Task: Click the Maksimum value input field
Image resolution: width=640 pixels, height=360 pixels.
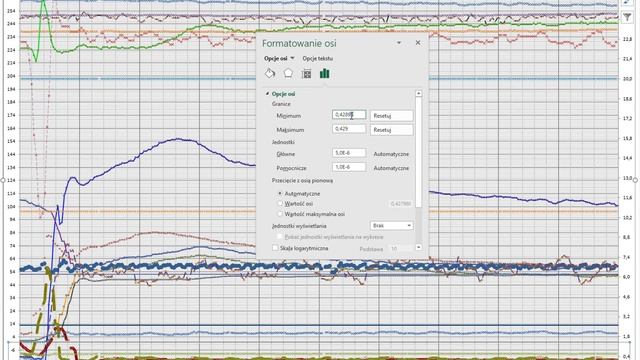Action: coord(349,129)
